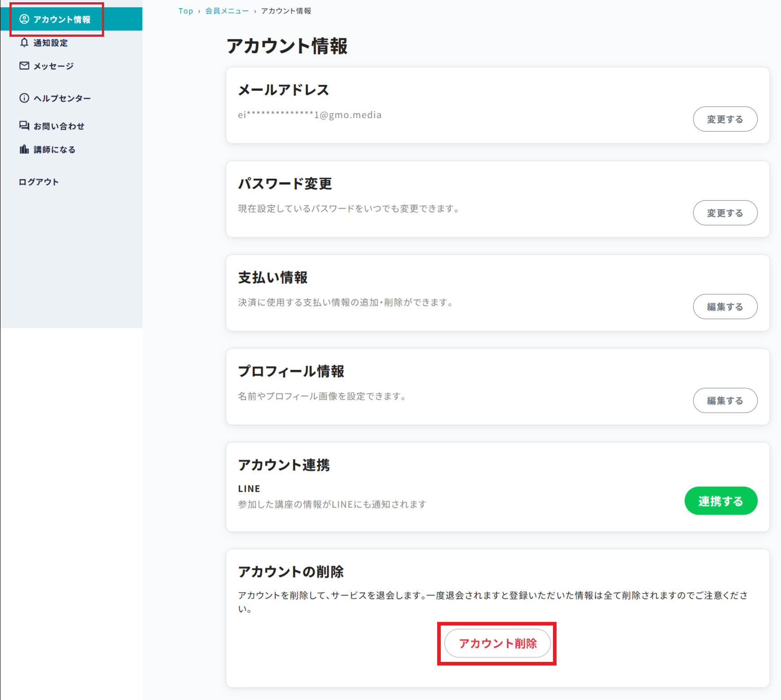This screenshot has height=700, width=781.
Task: Click the inquiry chat bubble icon
Action: click(x=24, y=126)
